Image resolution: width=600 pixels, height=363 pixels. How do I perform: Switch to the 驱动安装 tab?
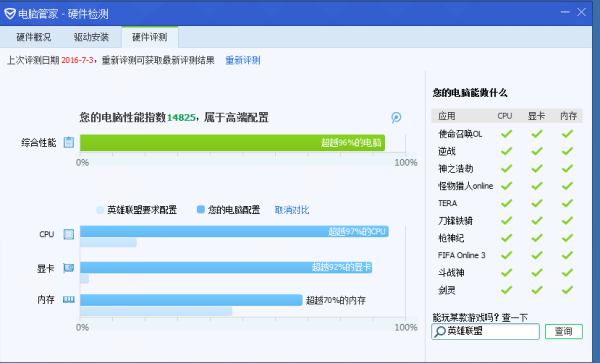[x=91, y=37]
